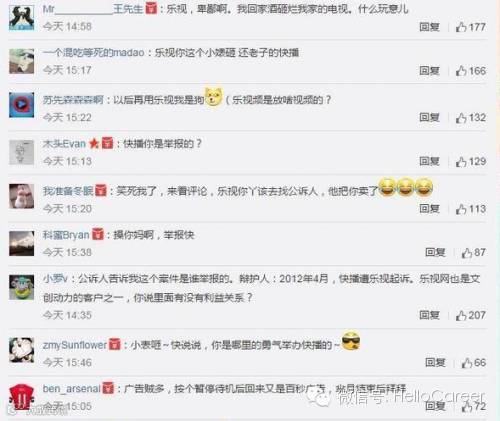Like 小罗v's comment with 207 likes
Screen dimensions: 500x421
[x=470, y=315]
